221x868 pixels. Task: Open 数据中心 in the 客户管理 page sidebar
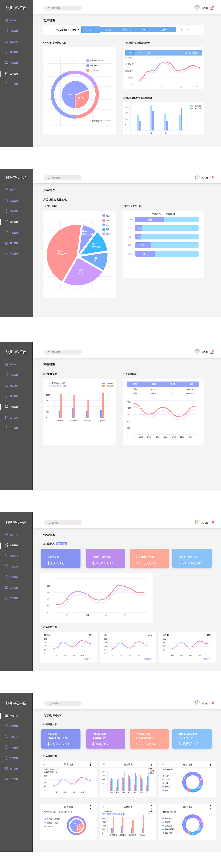click(x=11, y=20)
